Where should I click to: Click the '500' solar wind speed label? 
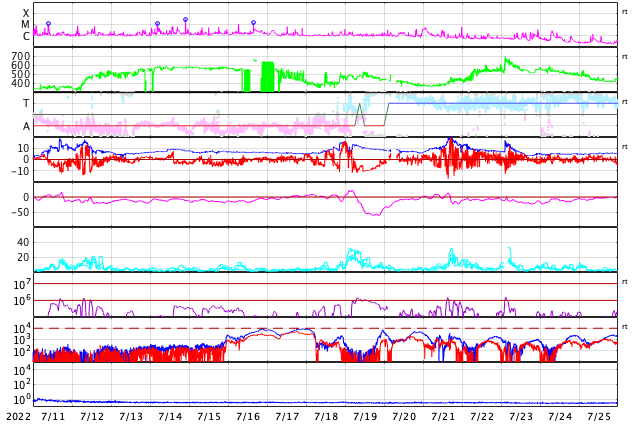click(x=20, y=74)
